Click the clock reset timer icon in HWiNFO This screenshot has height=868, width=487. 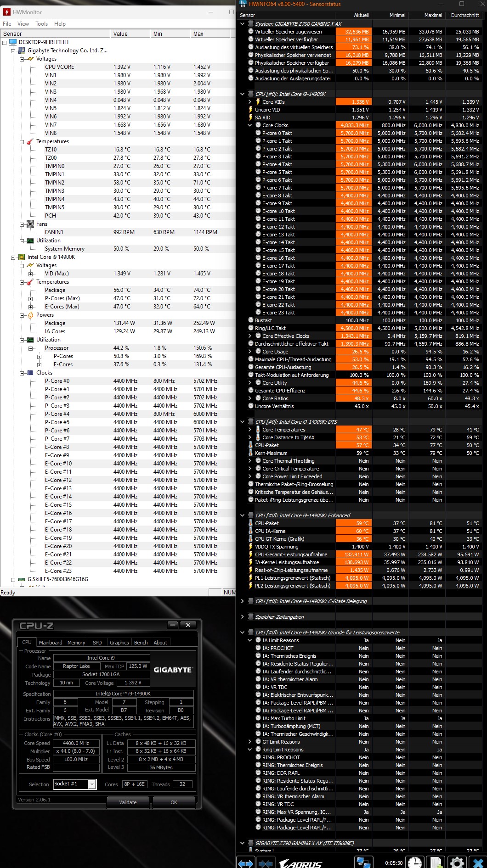tap(415, 862)
